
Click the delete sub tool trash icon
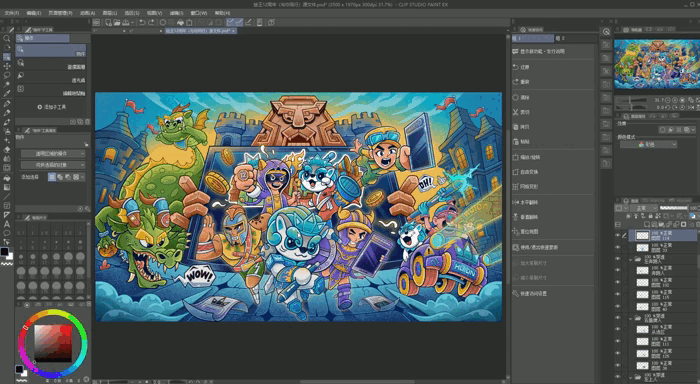click(x=87, y=121)
